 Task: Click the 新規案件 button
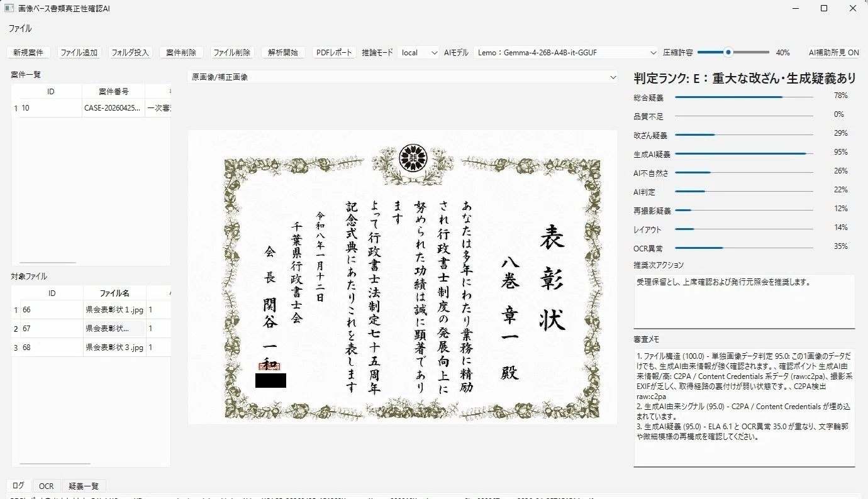click(x=28, y=53)
